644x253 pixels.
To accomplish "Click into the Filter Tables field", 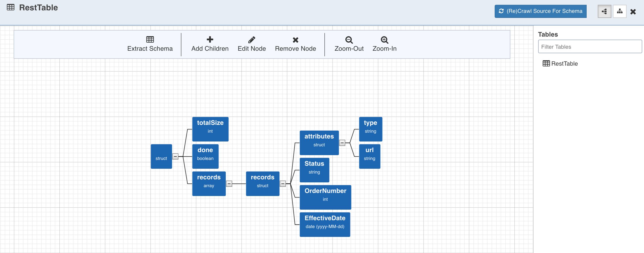I will [x=590, y=47].
